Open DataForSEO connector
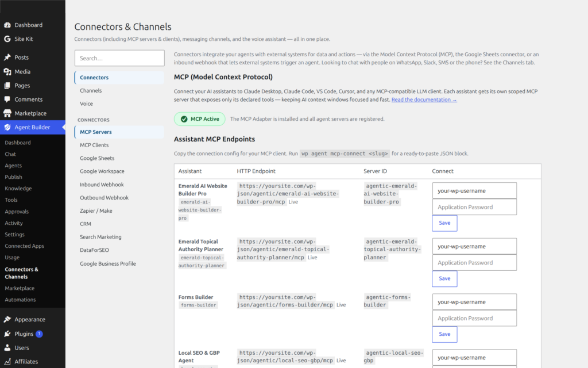588x368 pixels. click(119, 250)
